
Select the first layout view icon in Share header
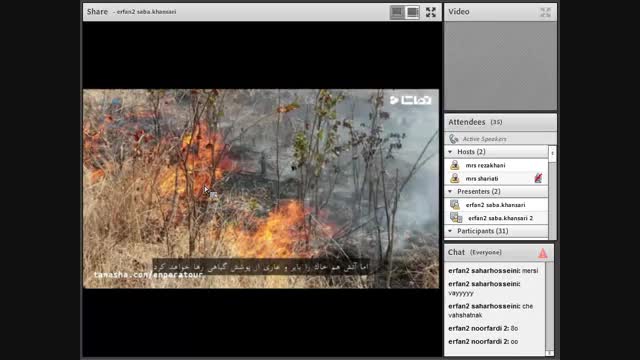tap(397, 12)
